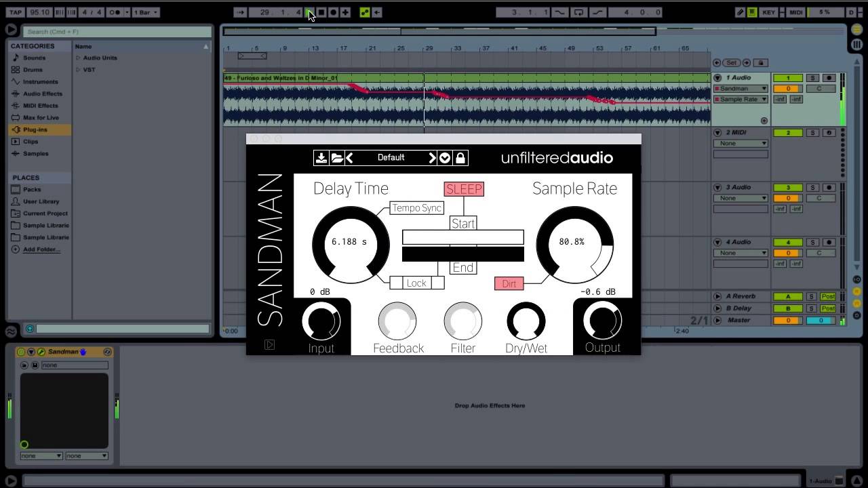This screenshot has width=868, height=488.
Task: Click the Set locator button
Action: [x=731, y=63]
